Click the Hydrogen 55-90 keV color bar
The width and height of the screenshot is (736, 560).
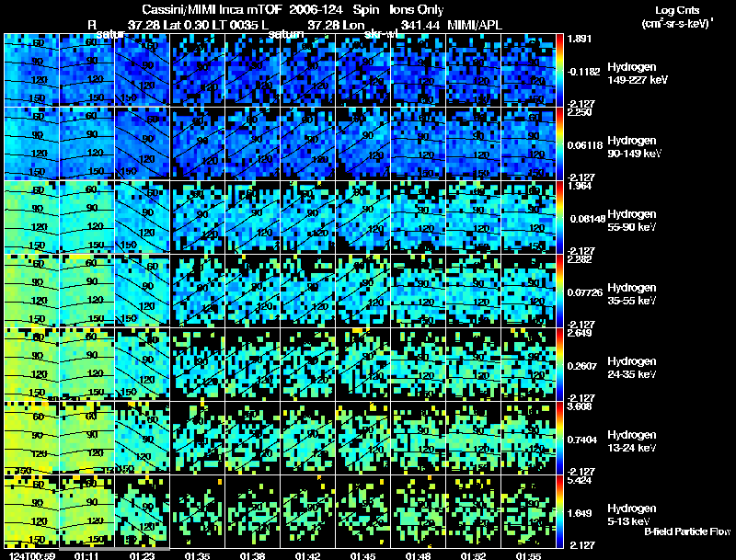tap(559, 218)
